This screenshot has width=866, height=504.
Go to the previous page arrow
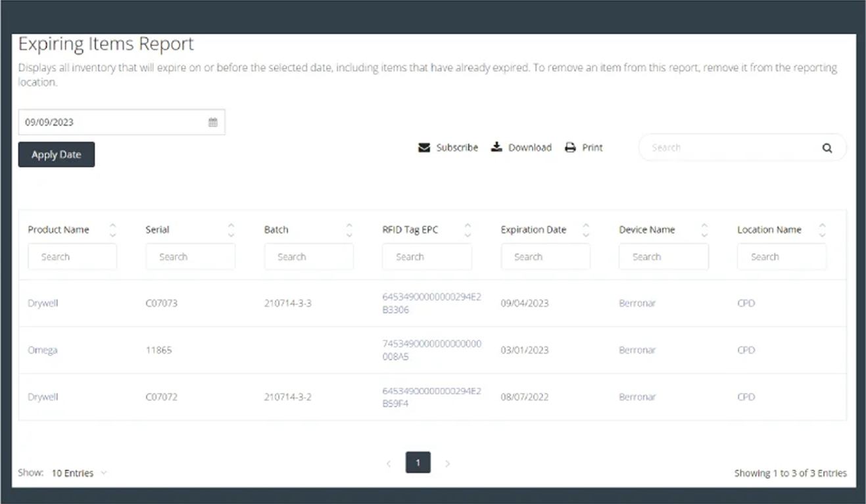[389, 463]
